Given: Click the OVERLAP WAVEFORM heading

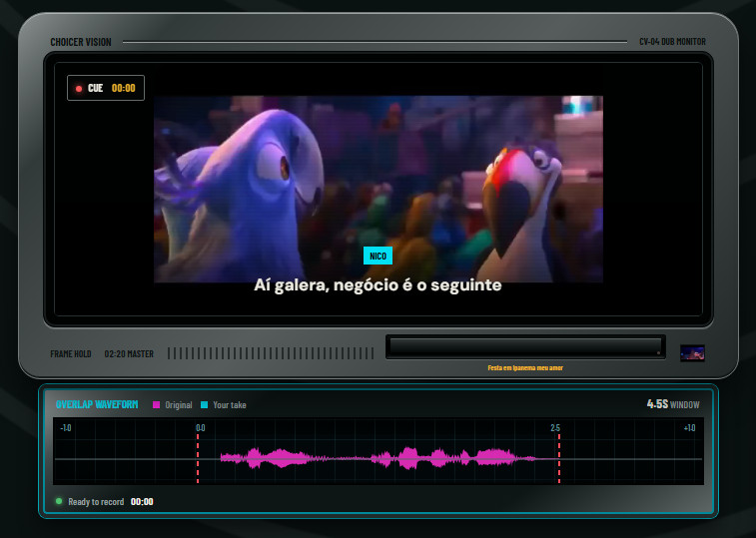Looking at the screenshot, I should point(97,404).
